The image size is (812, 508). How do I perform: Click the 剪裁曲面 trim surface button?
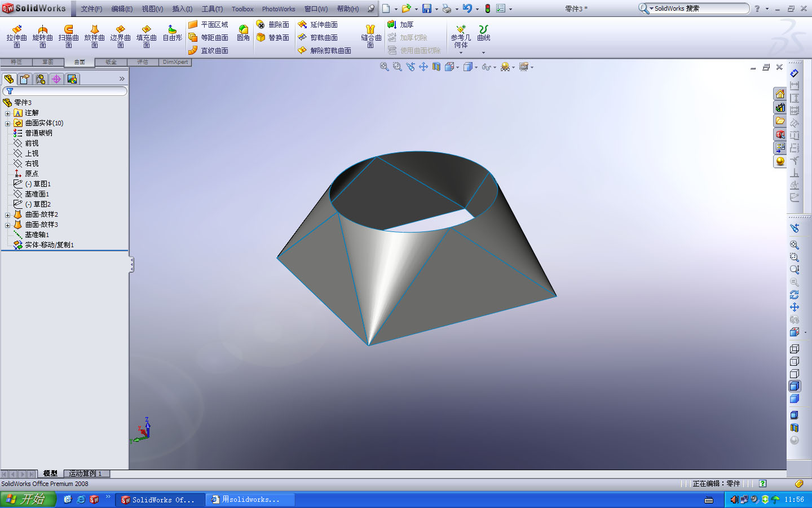(318, 38)
